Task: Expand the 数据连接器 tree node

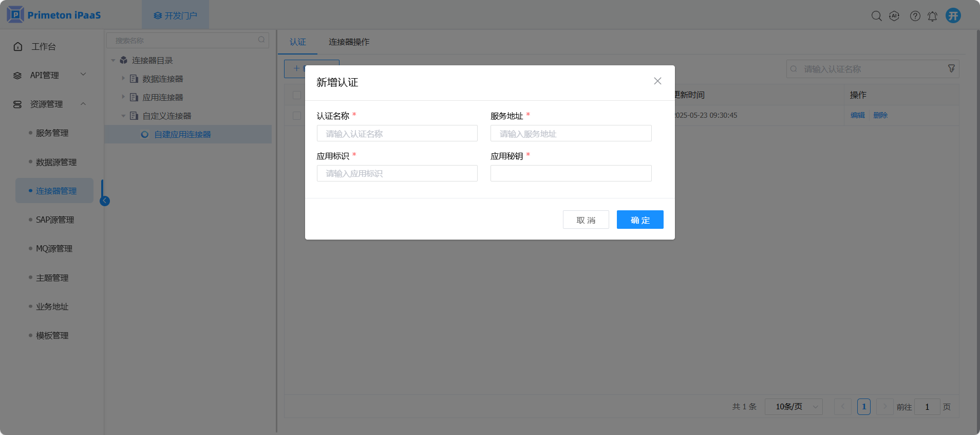Action: [123, 79]
